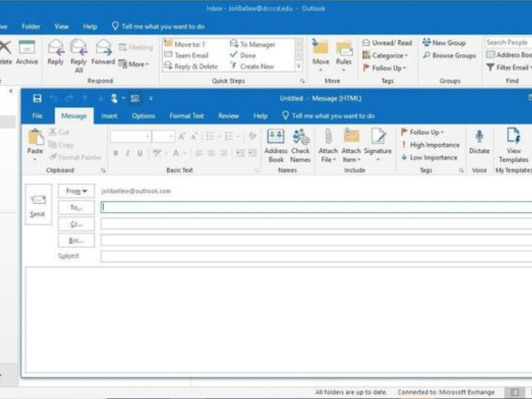The width and height of the screenshot is (532, 399).
Task: Mark message as Low Importance
Action: coord(429,157)
